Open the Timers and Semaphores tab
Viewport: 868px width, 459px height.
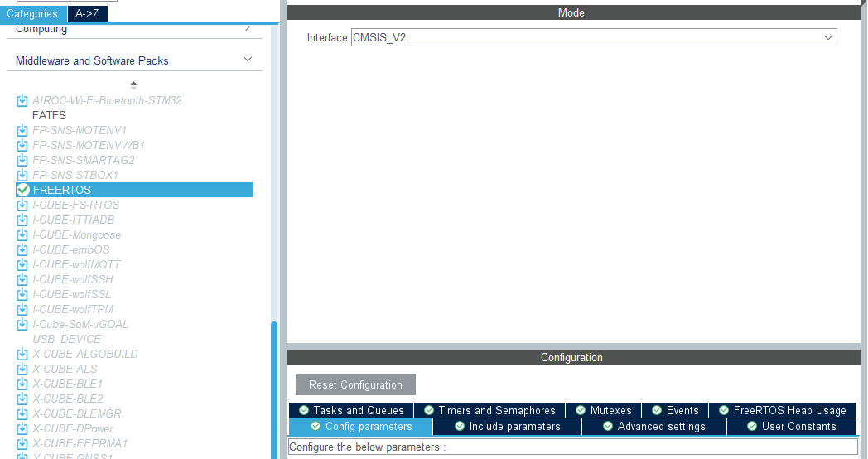tap(489, 410)
